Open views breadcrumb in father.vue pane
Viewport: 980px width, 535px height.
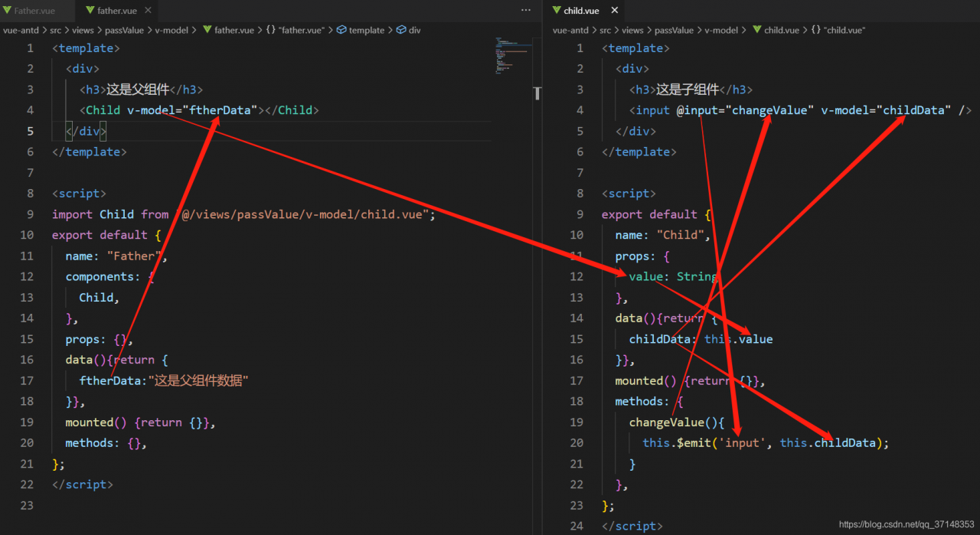click(x=83, y=30)
